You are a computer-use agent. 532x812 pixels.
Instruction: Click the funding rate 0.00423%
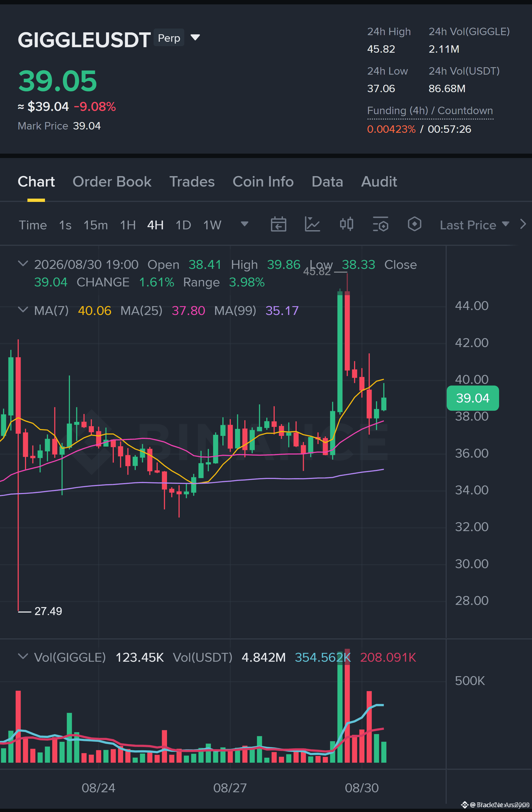(x=391, y=129)
